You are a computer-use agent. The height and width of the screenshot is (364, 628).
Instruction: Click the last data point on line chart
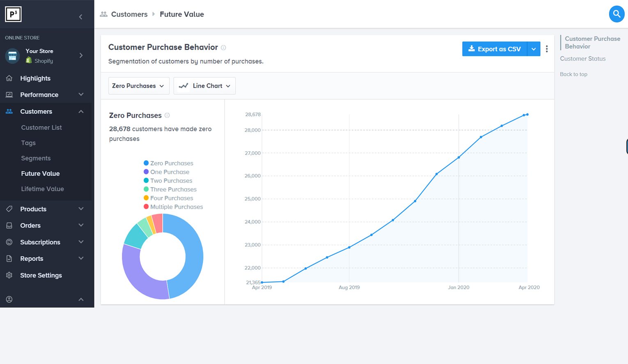click(x=527, y=115)
